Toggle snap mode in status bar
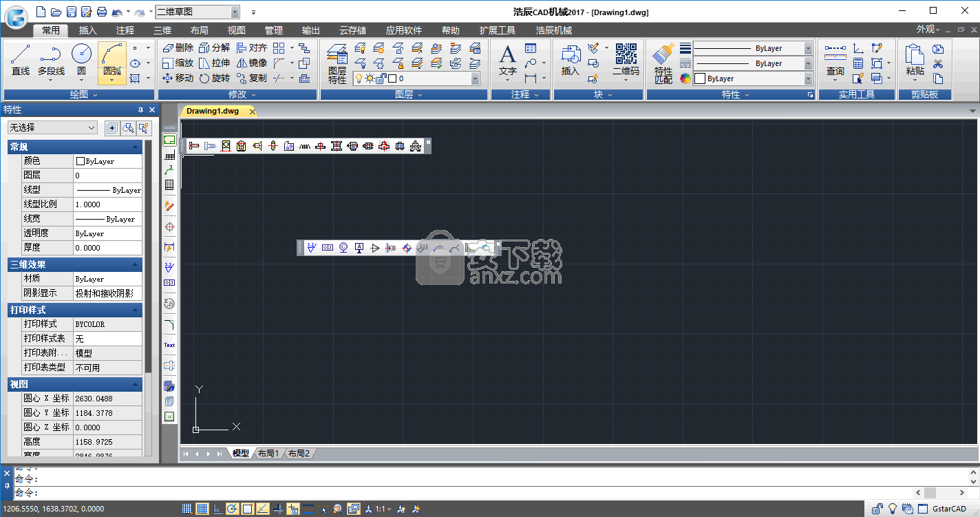 click(x=187, y=509)
